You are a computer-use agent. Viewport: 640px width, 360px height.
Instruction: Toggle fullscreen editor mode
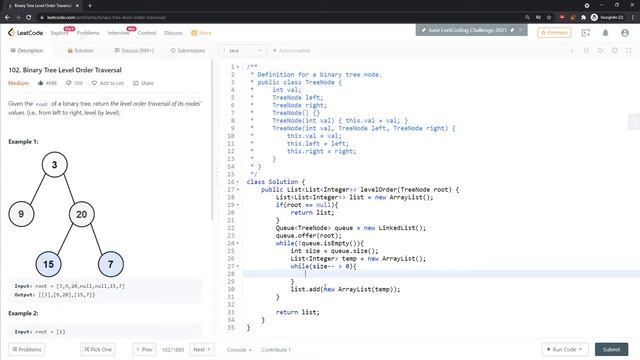[x=629, y=50]
